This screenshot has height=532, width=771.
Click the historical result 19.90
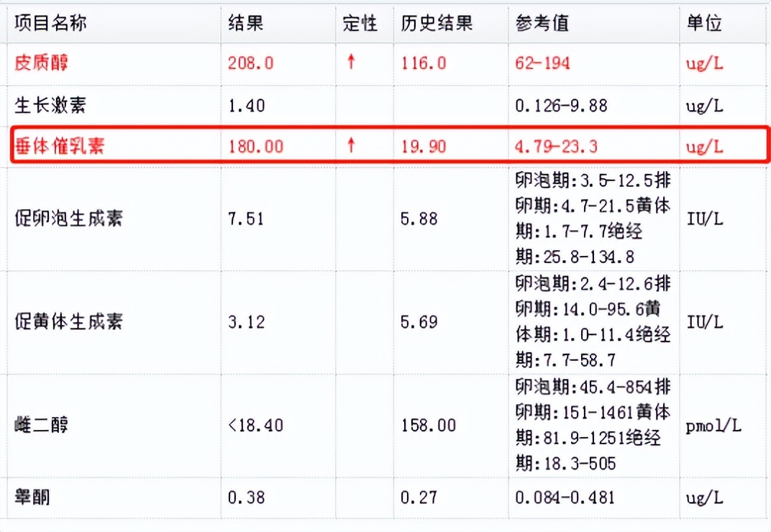(x=424, y=146)
